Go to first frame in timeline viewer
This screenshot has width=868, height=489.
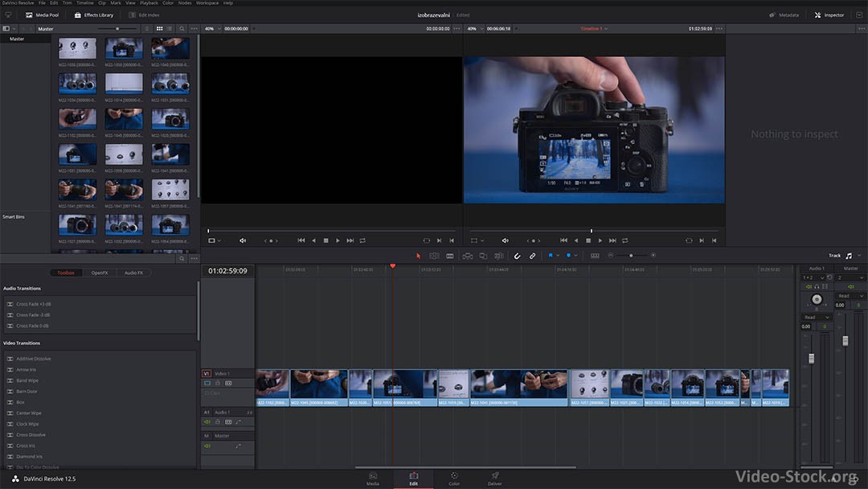pos(563,240)
